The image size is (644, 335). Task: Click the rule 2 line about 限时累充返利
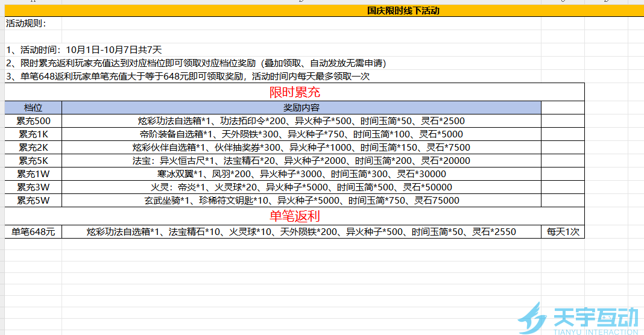point(196,63)
